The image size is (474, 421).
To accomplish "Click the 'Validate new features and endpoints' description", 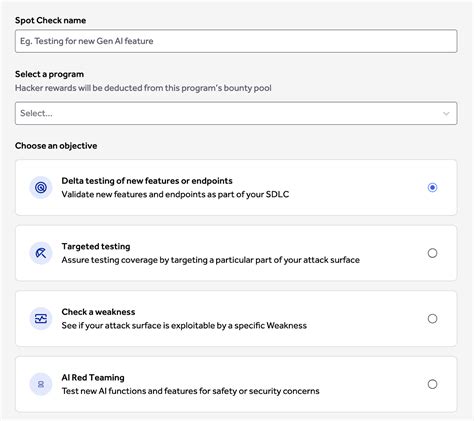I will click(175, 194).
